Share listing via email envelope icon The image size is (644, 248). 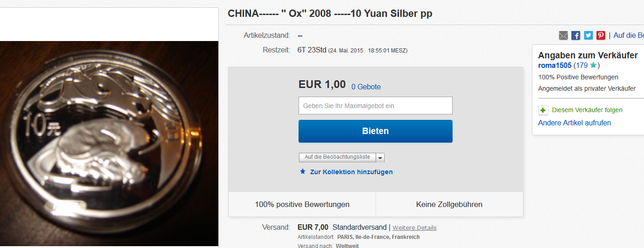point(563,36)
